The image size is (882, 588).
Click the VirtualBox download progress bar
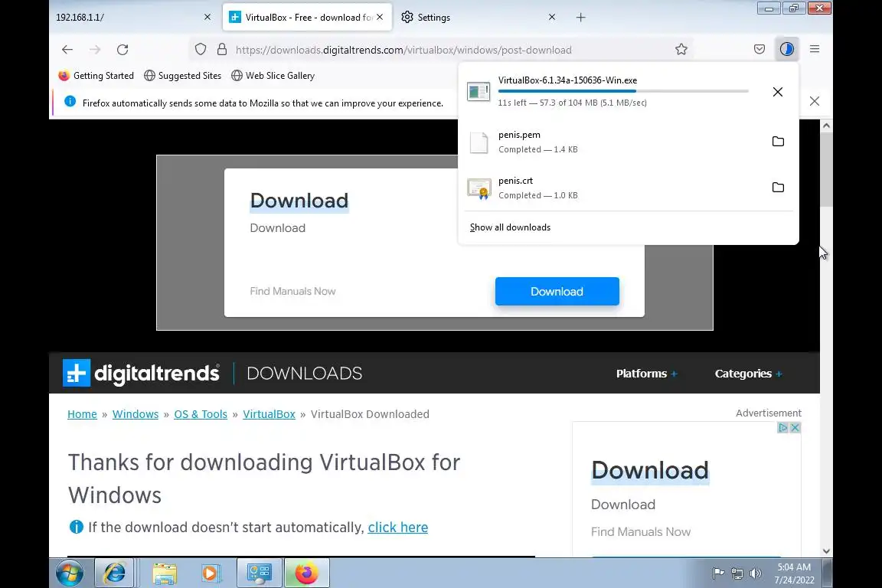pos(623,91)
